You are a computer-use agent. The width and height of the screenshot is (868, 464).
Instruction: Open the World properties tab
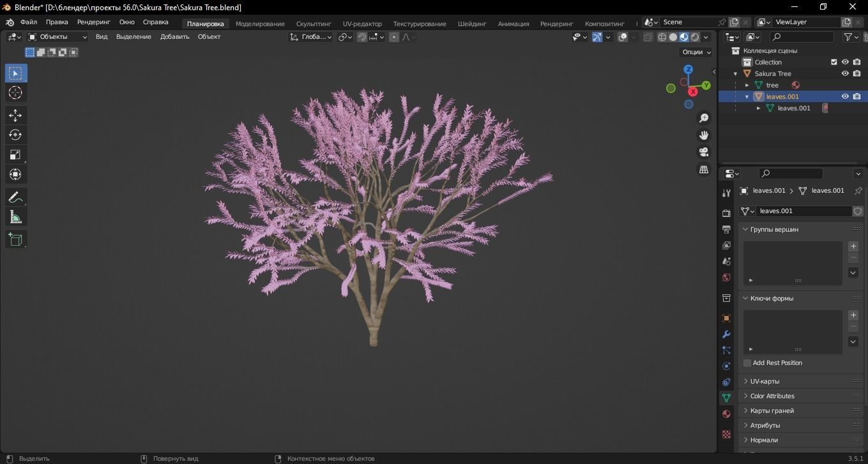click(x=726, y=278)
